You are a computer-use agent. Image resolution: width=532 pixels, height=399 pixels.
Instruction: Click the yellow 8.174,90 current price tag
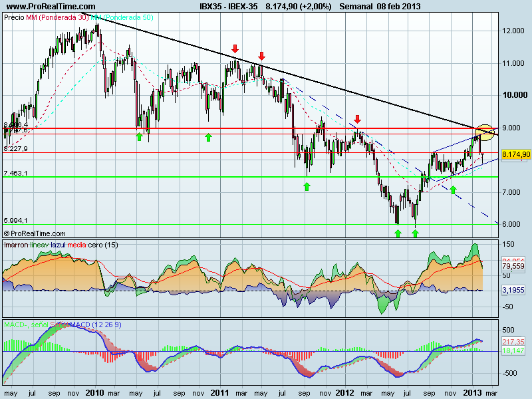tap(516, 154)
